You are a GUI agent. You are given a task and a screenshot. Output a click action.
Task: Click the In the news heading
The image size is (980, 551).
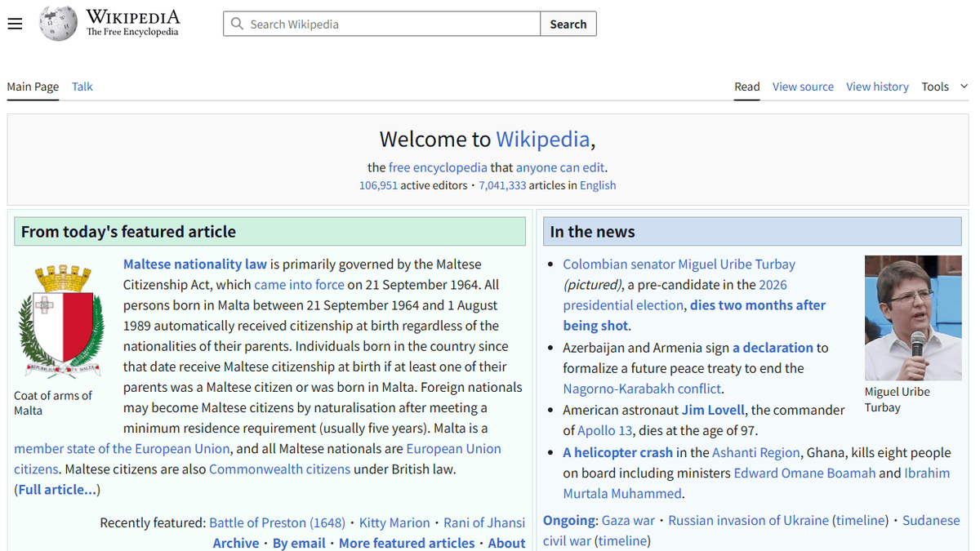pos(592,232)
